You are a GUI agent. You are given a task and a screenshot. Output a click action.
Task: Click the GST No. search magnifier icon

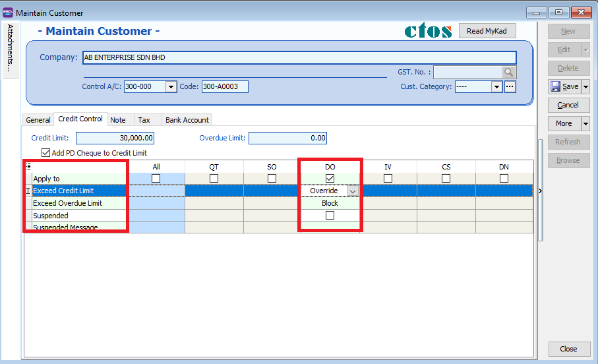pyautogui.click(x=509, y=73)
